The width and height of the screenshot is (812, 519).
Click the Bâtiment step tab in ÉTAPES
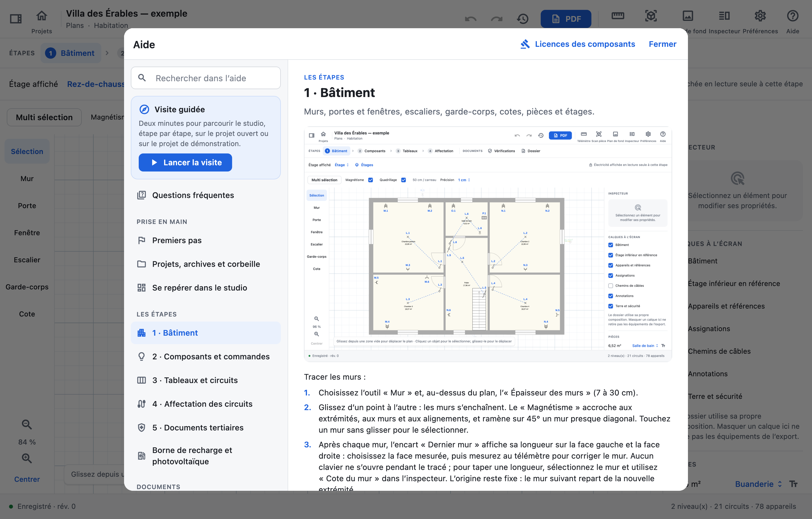pos(71,53)
